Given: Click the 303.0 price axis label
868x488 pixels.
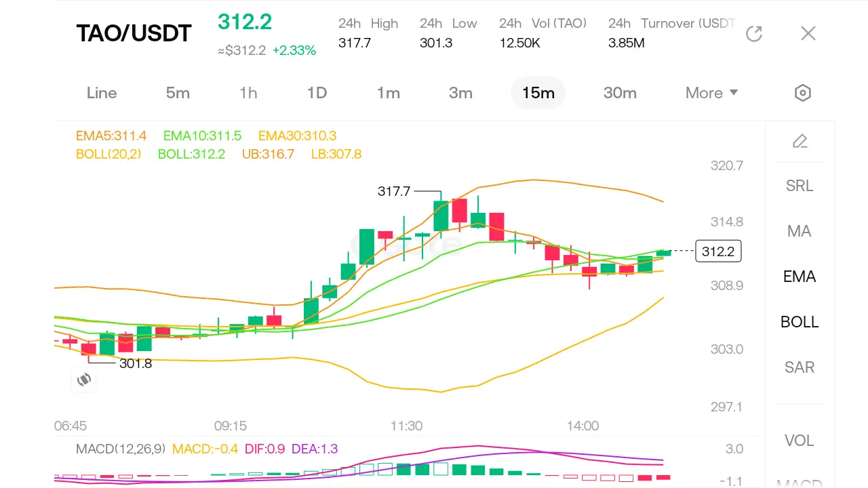Looking at the screenshot, I should [727, 349].
